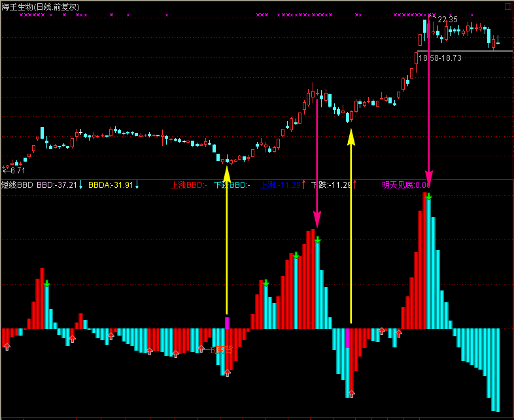Click the chart title 海王生物(日线.前复权)
This screenshot has width=514, height=420.
tap(41, 7)
